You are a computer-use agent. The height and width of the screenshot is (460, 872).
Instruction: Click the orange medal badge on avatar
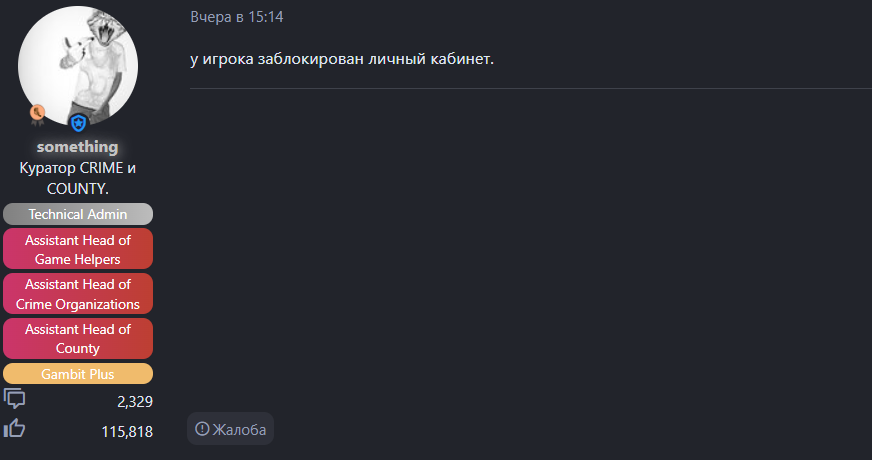(x=37, y=113)
